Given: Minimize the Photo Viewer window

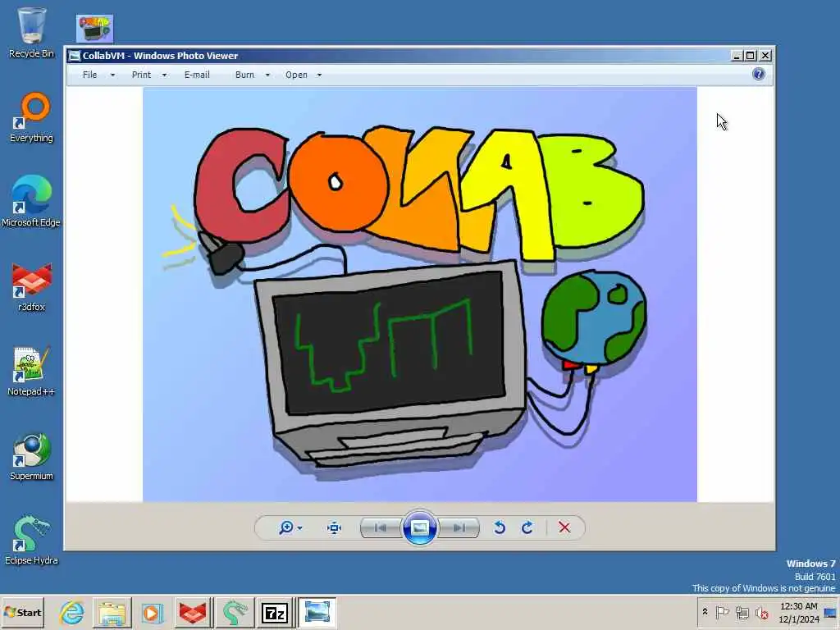Looking at the screenshot, I should tap(737, 55).
